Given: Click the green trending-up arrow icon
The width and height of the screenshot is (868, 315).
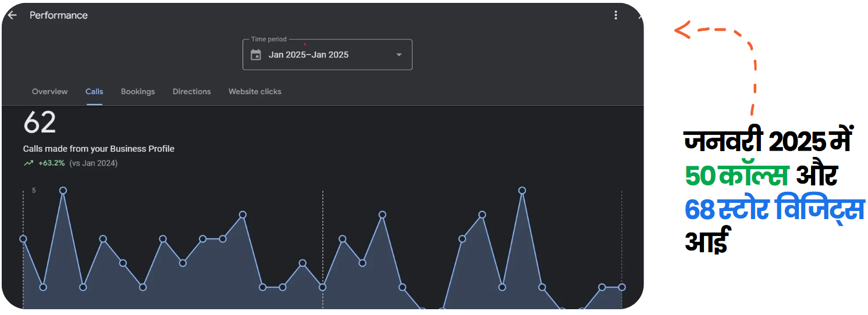Looking at the screenshot, I should (29, 163).
